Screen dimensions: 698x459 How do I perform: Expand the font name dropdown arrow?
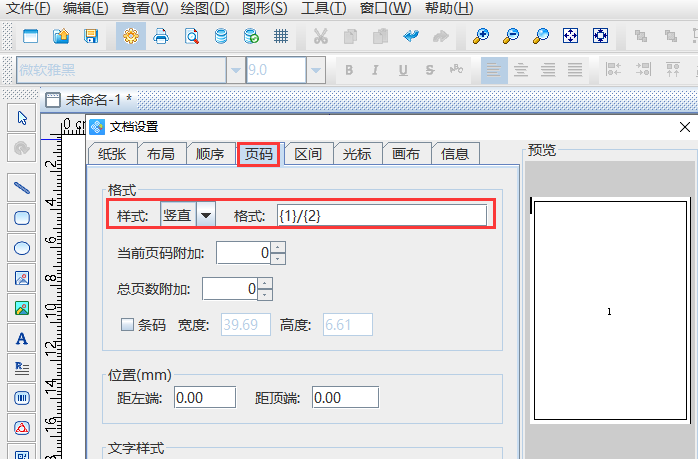point(236,70)
